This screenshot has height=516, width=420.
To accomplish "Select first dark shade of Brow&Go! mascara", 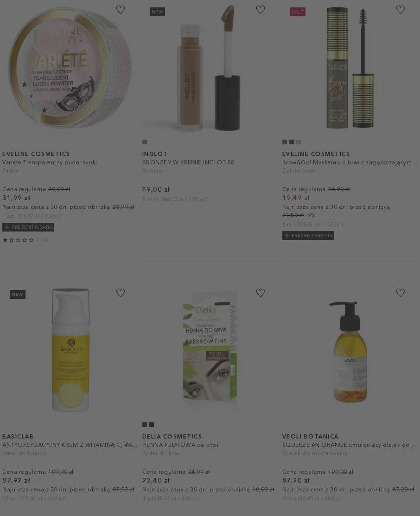I will (285, 142).
